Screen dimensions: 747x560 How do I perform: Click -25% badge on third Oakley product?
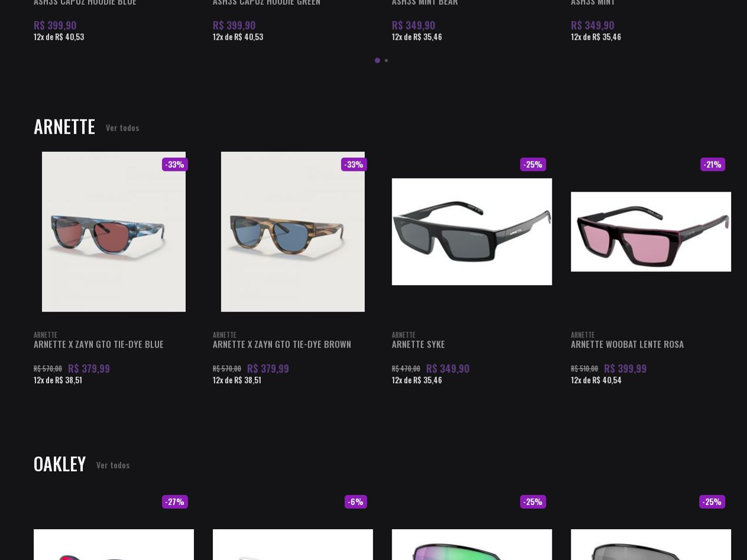[533, 501]
